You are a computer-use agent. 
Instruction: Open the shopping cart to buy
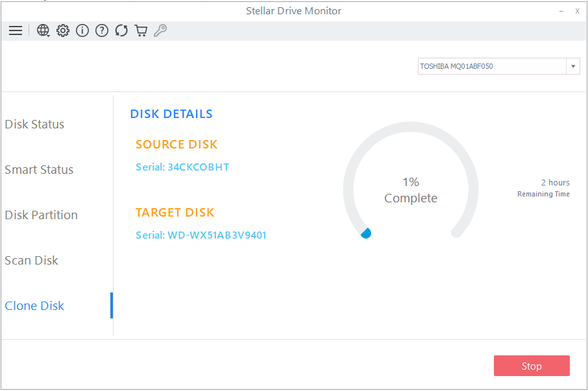click(141, 30)
